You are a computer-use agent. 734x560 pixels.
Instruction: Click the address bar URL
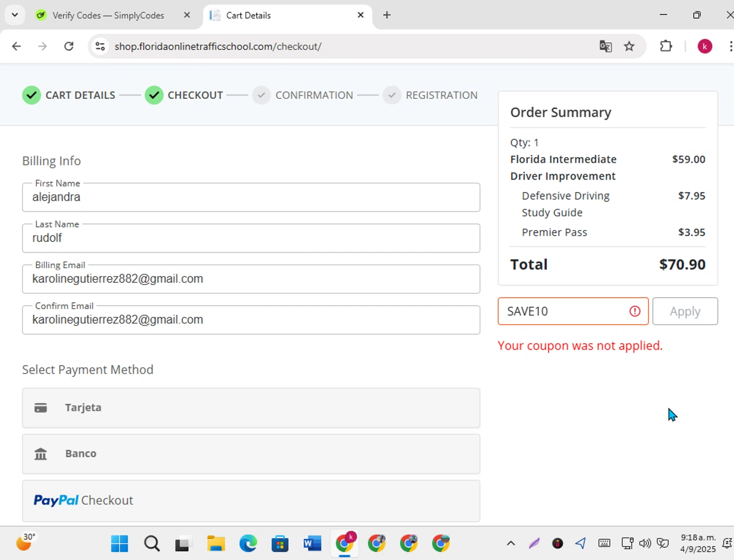218,47
